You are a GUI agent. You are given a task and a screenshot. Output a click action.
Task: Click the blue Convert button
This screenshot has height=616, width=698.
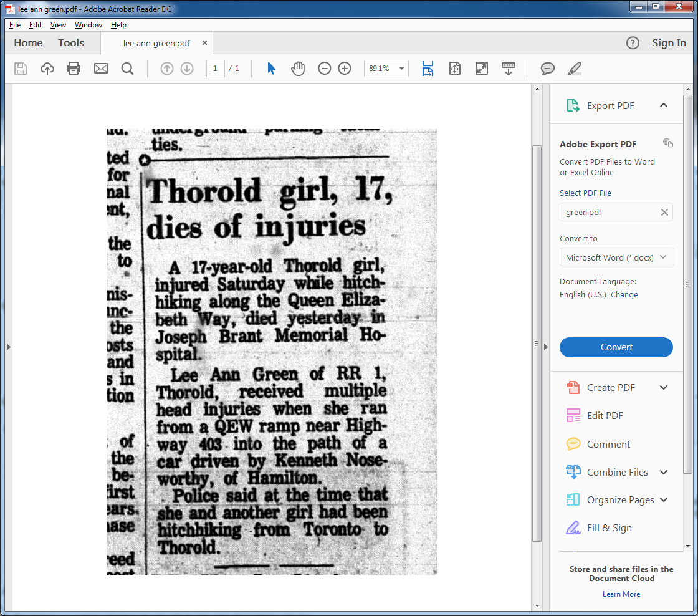[x=616, y=347]
